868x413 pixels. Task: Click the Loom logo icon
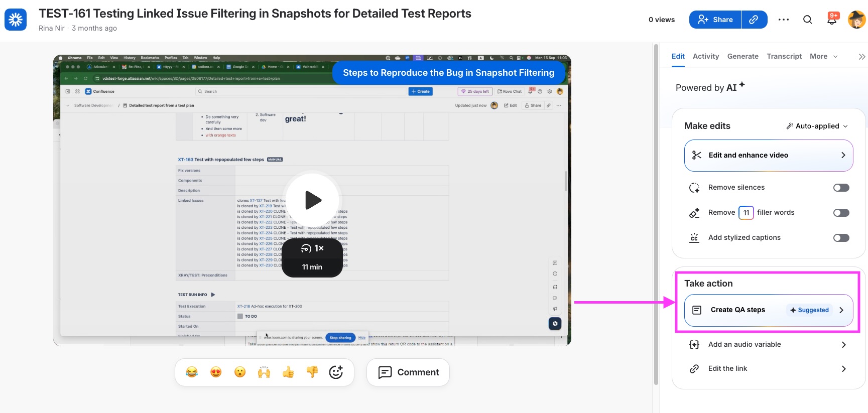pos(16,20)
